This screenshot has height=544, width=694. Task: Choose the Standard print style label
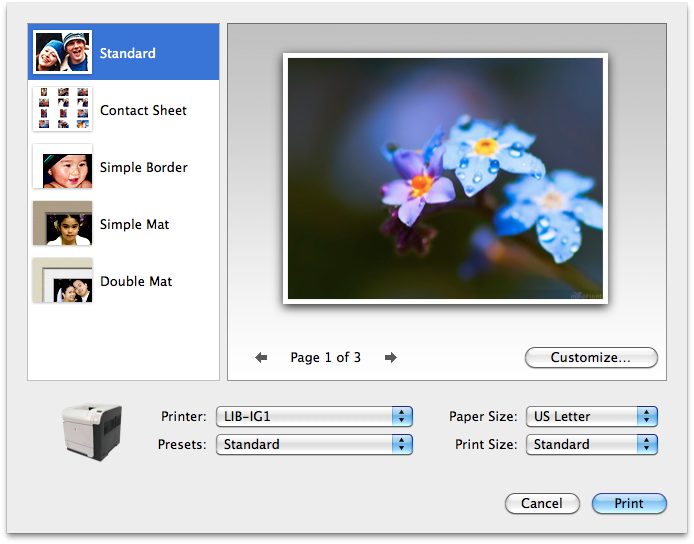(x=127, y=53)
